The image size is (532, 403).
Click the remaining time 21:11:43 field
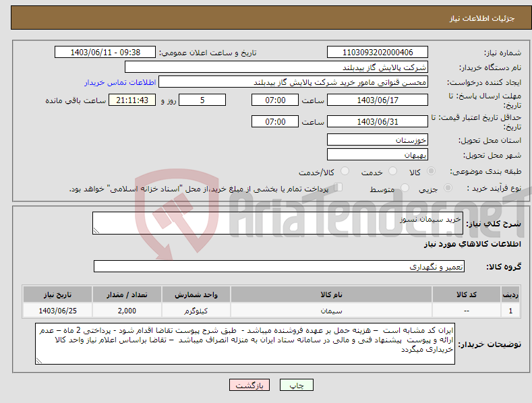pos(132,100)
